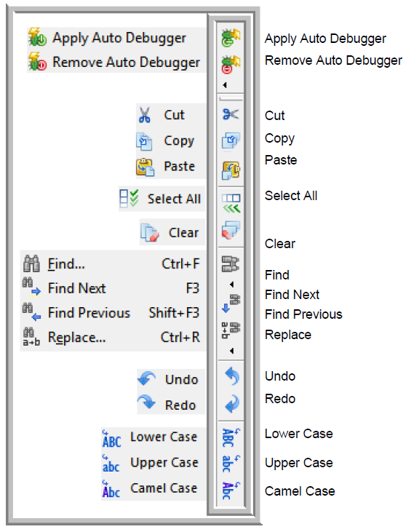Click the Lower Case toolbar icon
Screen dimensions: 411x532
tap(231, 437)
